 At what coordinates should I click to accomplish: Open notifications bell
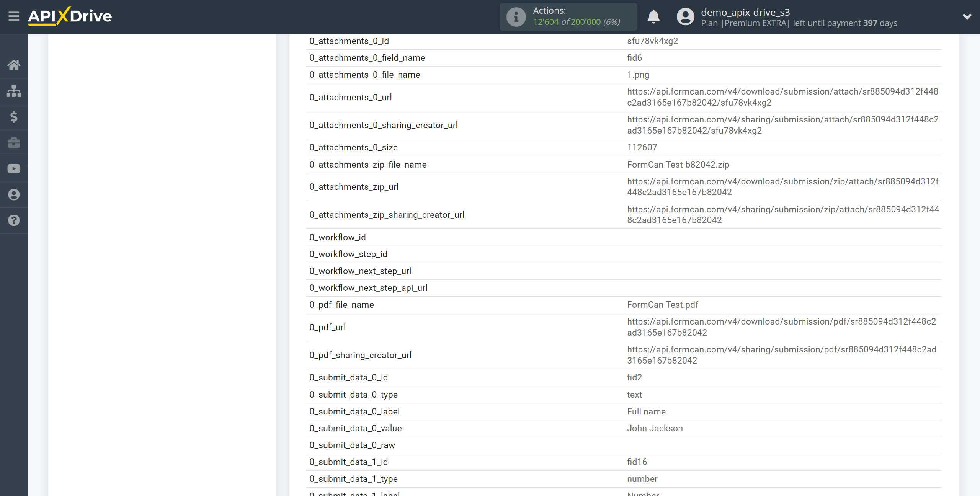[x=653, y=17]
